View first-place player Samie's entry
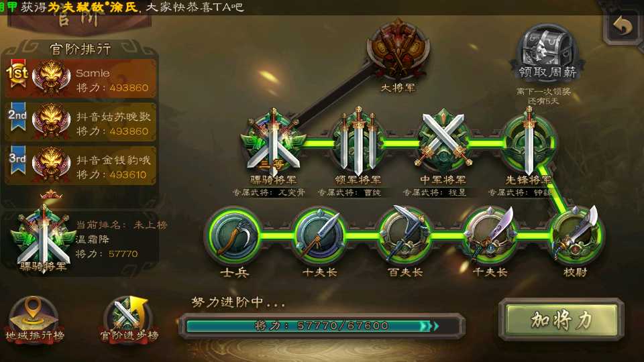Viewport: 644px width, 362px height. coord(80,78)
